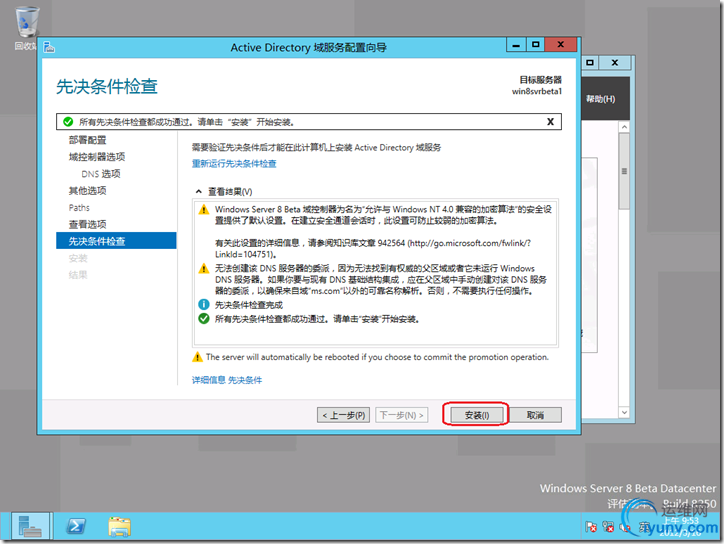Click the green check icon in banner
Screen dimensions: 724x544
point(68,121)
